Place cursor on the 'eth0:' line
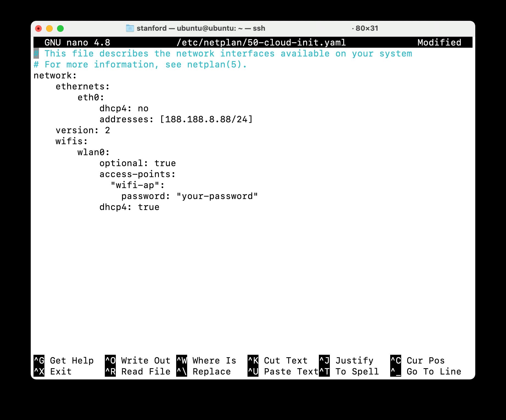This screenshot has width=506, height=420. click(x=91, y=97)
